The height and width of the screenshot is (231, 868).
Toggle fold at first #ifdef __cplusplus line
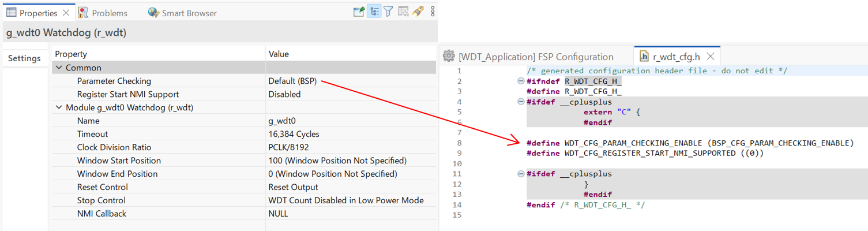(x=521, y=102)
